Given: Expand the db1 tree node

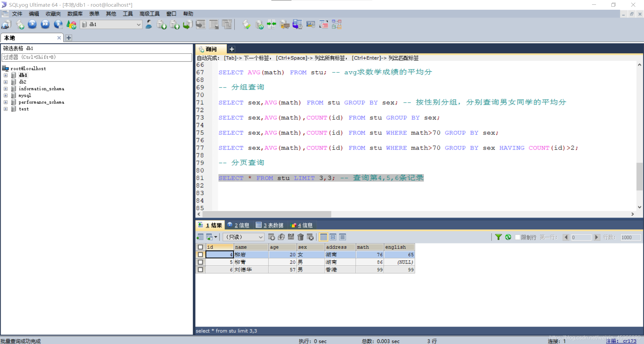Looking at the screenshot, I should point(6,75).
